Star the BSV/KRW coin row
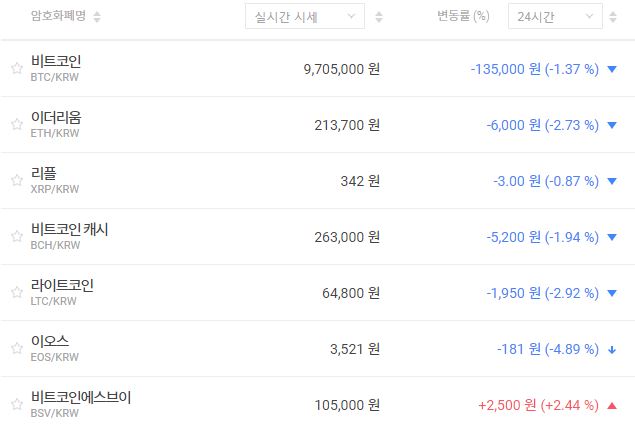 pyautogui.click(x=16, y=405)
